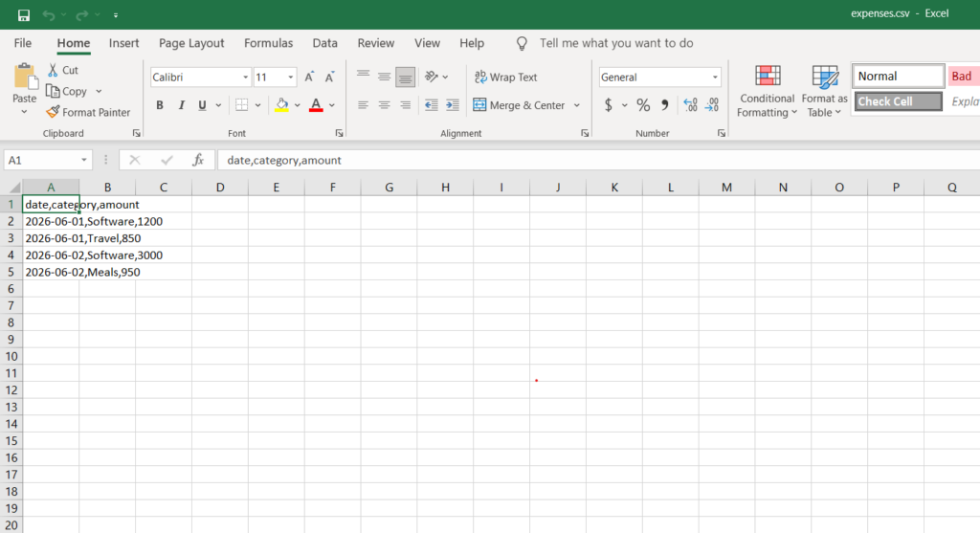Click the Insert Function fx icon
This screenshot has width=980, height=533.
(198, 160)
